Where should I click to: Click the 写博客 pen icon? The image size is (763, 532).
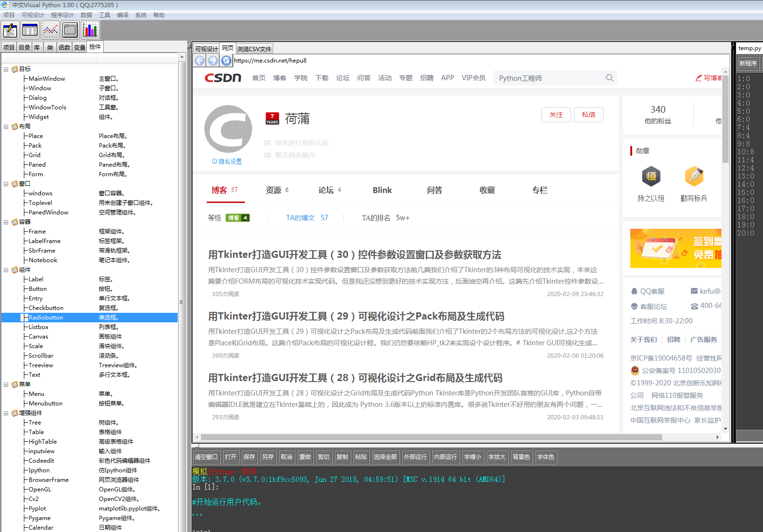coord(699,78)
